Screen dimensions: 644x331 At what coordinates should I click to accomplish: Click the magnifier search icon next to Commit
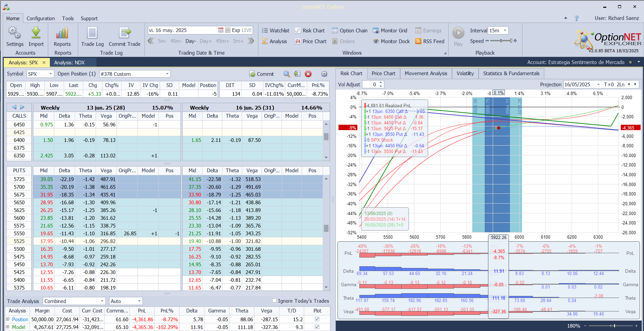click(x=286, y=74)
